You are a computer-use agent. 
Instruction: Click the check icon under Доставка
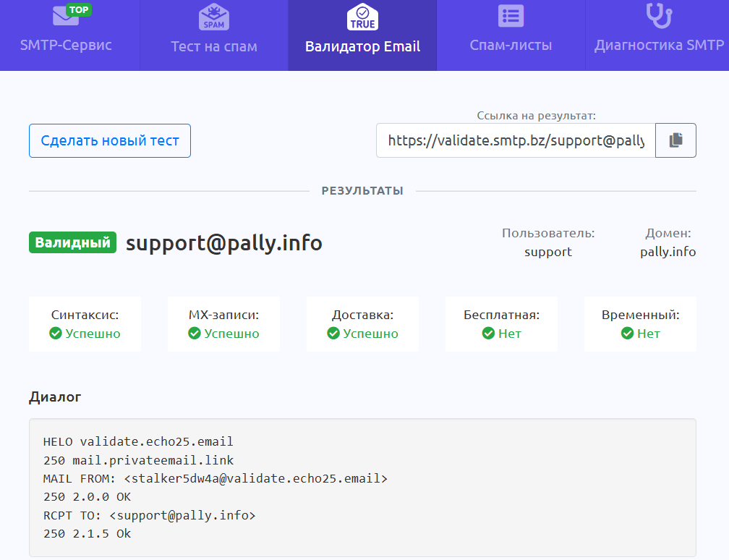tap(333, 334)
